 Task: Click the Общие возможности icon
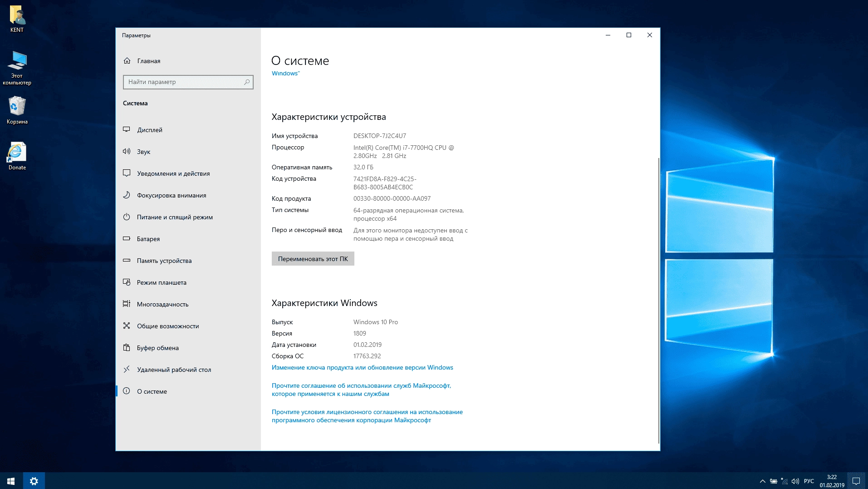pos(127,326)
